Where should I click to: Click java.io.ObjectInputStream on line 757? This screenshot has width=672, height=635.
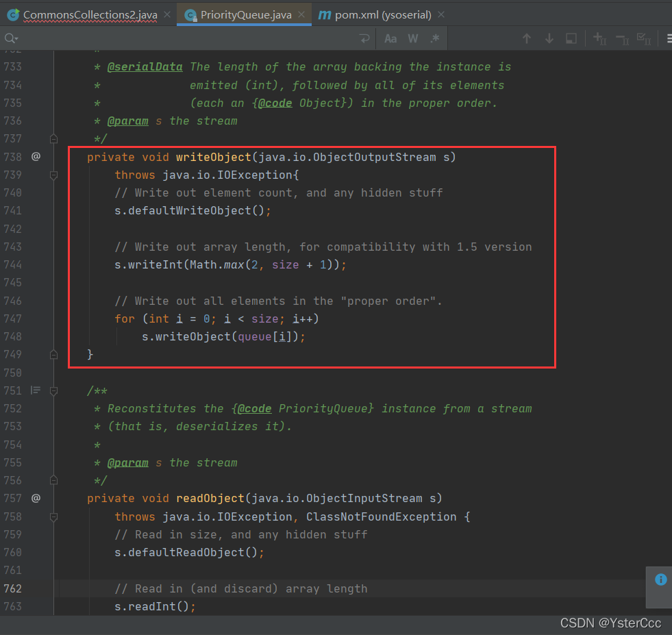(x=337, y=498)
